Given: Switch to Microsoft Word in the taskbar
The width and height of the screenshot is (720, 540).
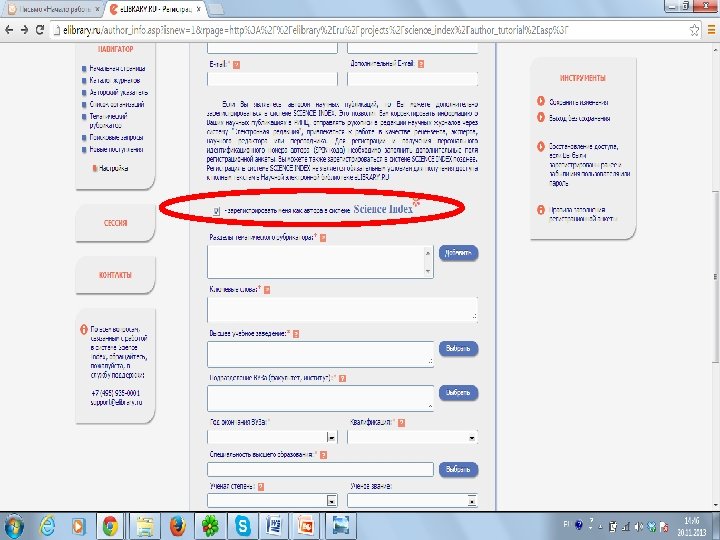Looking at the screenshot, I should (x=274, y=526).
